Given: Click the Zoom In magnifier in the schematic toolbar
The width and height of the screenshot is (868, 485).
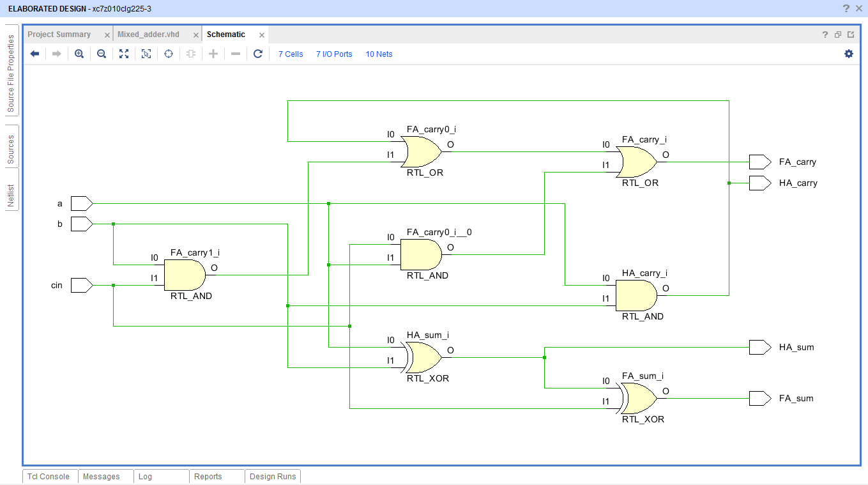Looking at the screenshot, I should tap(79, 54).
